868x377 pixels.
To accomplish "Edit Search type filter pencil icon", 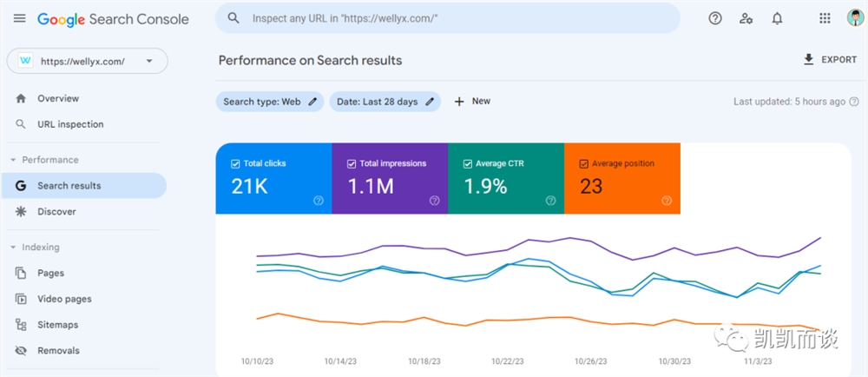I will click(x=312, y=102).
